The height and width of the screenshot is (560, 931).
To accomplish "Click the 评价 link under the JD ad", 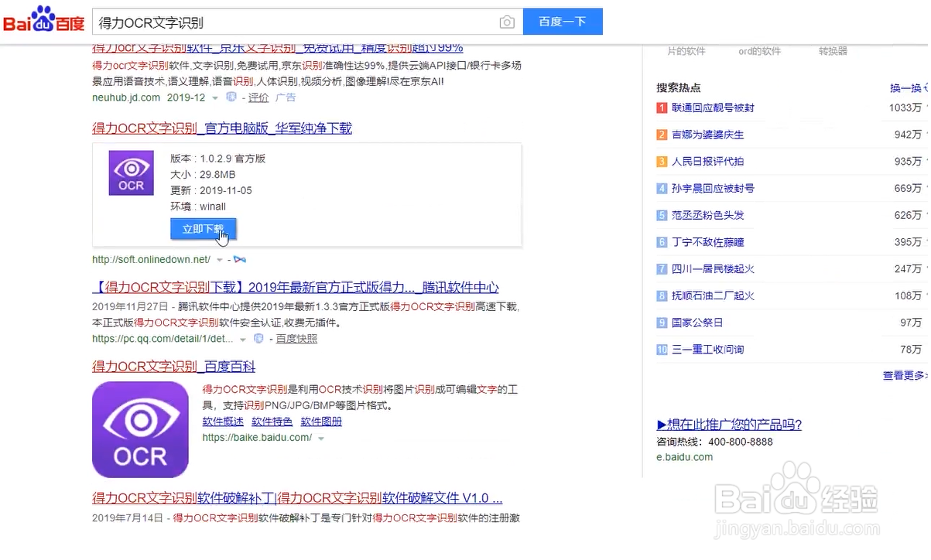I will point(258,97).
